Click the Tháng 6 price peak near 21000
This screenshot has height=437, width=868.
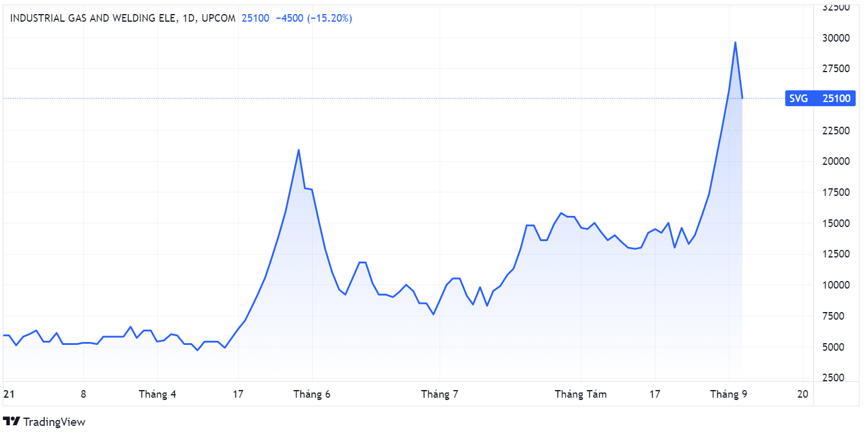[x=299, y=150]
